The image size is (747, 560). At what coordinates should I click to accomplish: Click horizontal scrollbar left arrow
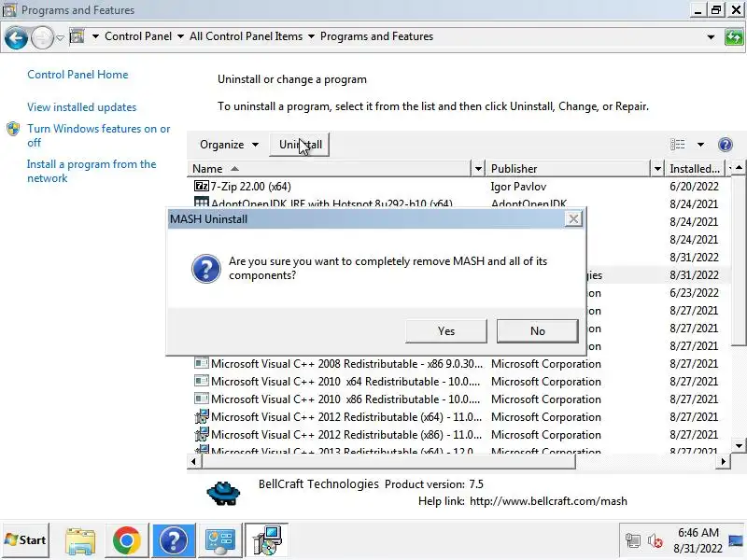[193, 461]
